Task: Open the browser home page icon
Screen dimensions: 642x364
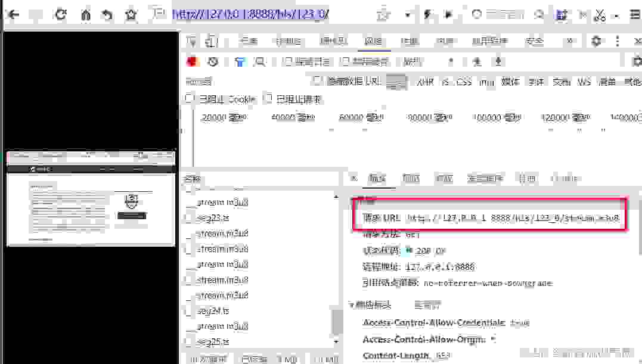Action: (x=86, y=15)
